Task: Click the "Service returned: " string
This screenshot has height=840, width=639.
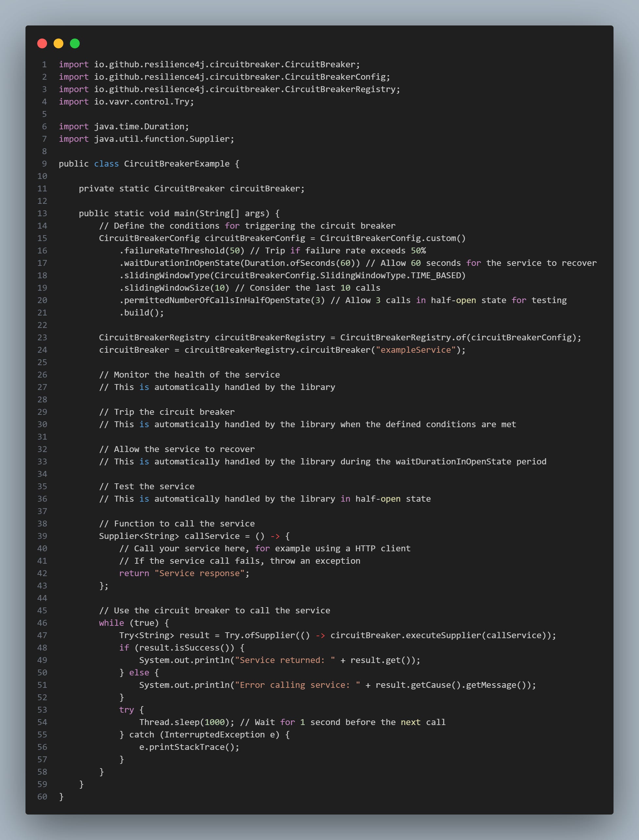Action: (285, 660)
